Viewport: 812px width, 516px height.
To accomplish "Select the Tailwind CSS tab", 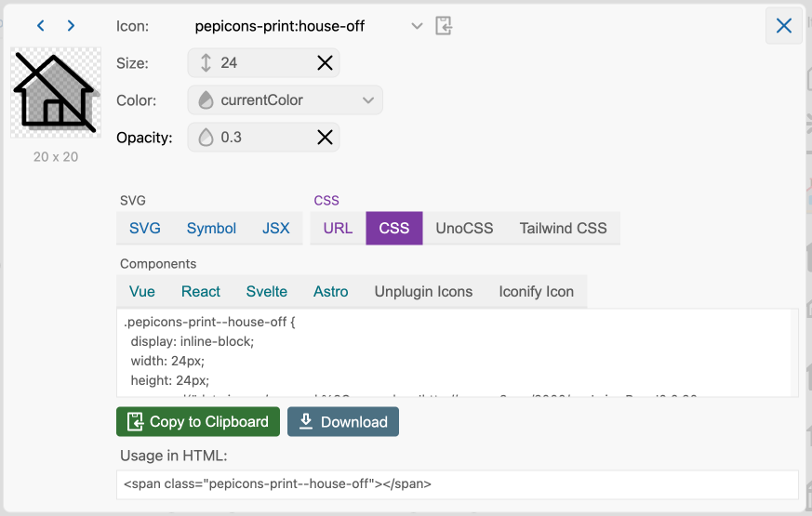I will [563, 229].
